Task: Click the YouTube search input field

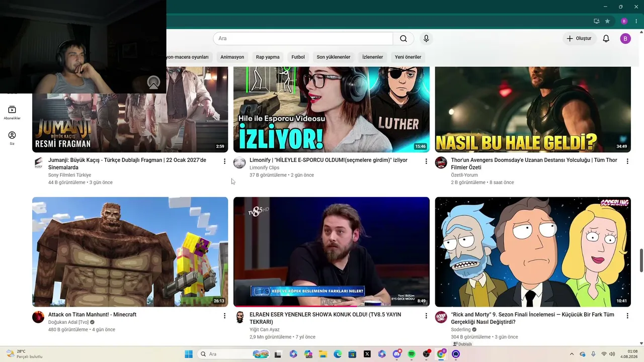Action: (x=303, y=39)
